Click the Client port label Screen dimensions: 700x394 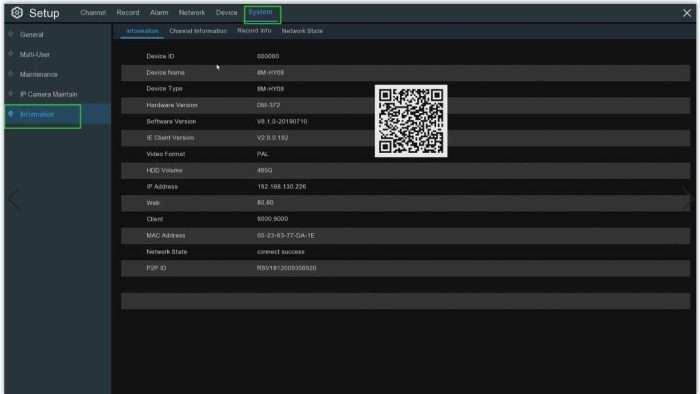point(154,219)
